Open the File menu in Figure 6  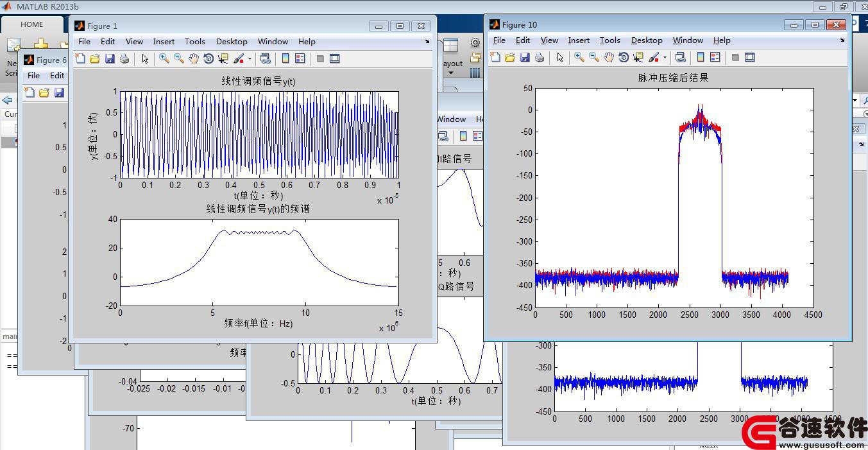[x=33, y=75]
